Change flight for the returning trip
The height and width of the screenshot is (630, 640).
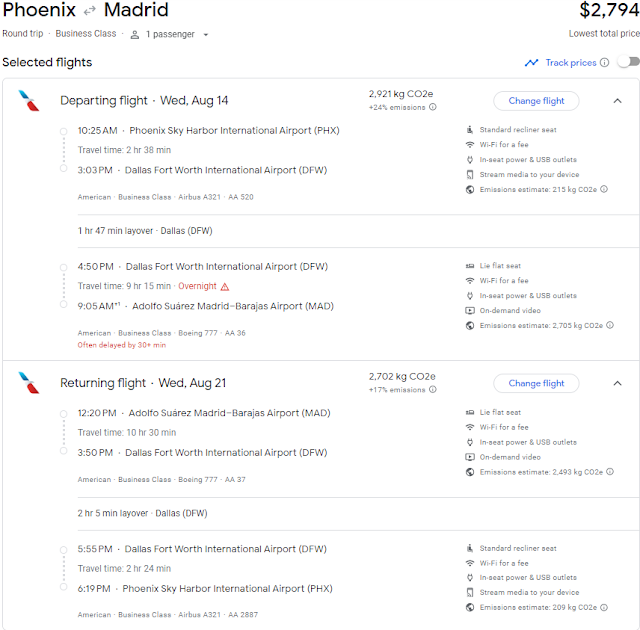coord(536,383)
